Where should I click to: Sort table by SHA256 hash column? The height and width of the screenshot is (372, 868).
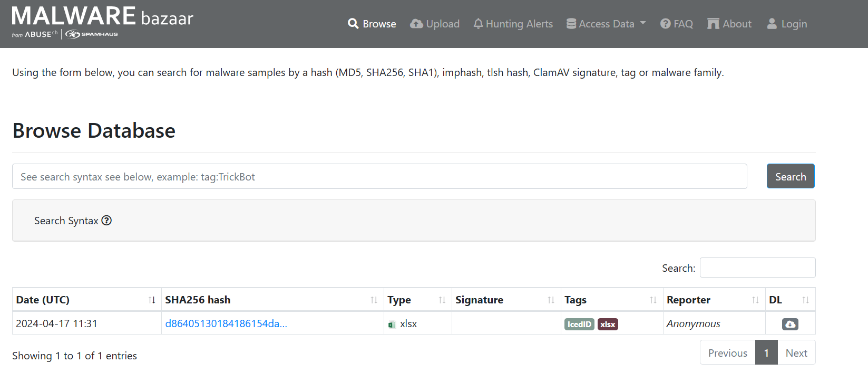374,300
